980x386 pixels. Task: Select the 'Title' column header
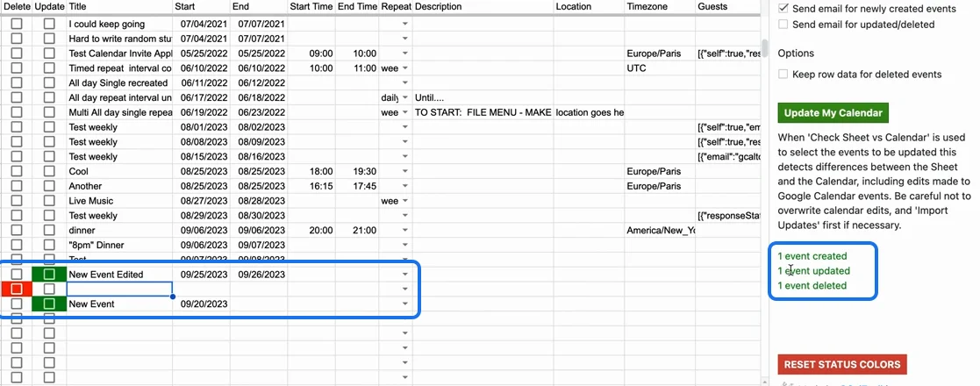click(119, 7)
